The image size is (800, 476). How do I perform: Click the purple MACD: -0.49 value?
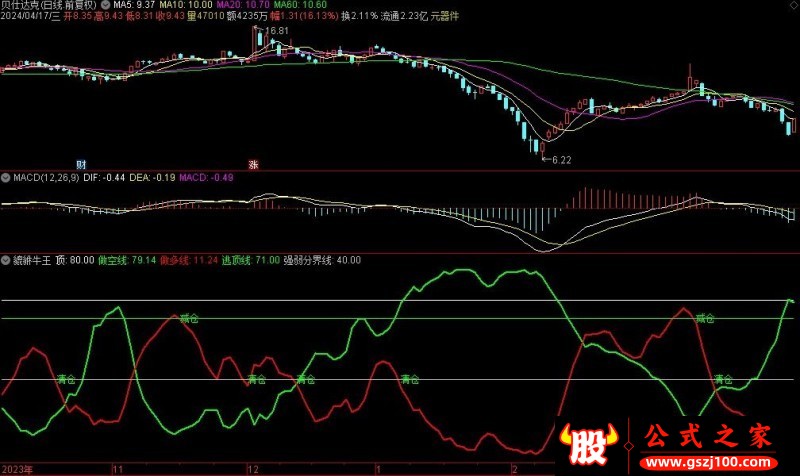click(x=206, y=178)
